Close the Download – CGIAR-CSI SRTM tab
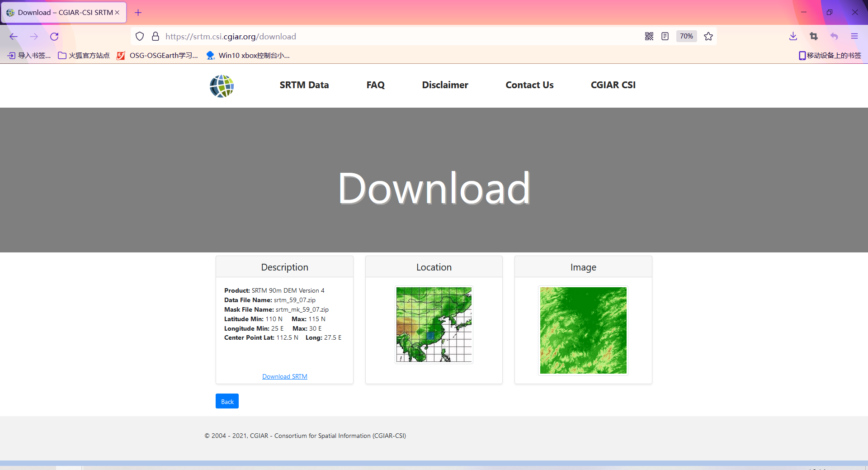The width and height of the screenshot is (868, 470). (117, 12)
